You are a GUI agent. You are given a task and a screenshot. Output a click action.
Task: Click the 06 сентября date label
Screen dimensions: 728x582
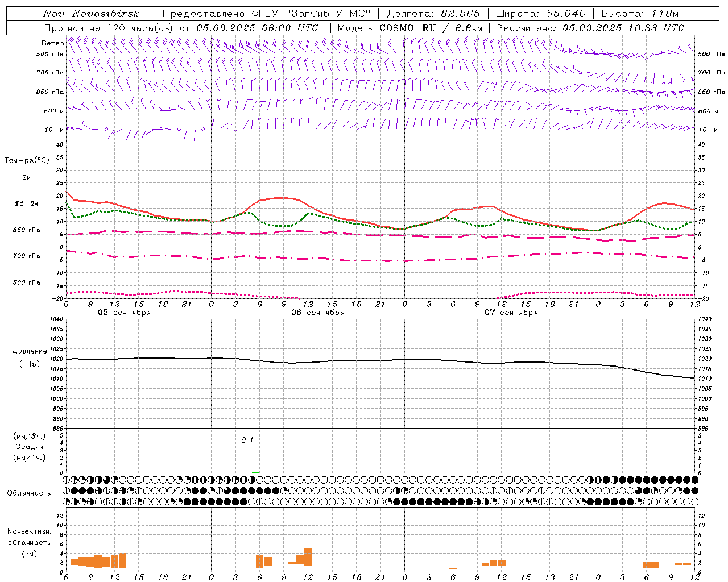pyautogui.click(x=318, y=313)
